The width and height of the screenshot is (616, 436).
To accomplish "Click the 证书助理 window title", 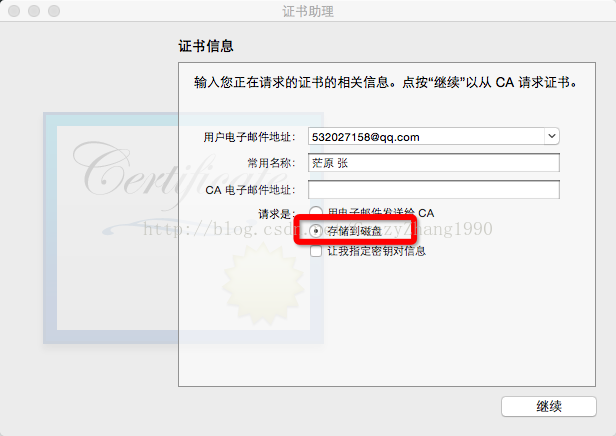I will 308,11.
